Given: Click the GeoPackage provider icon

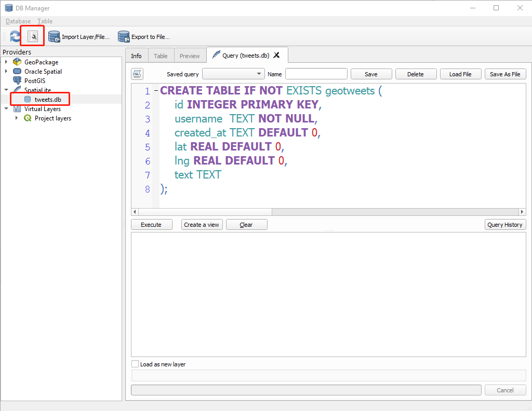Looking at the screenshot, I should click(17, 62).
